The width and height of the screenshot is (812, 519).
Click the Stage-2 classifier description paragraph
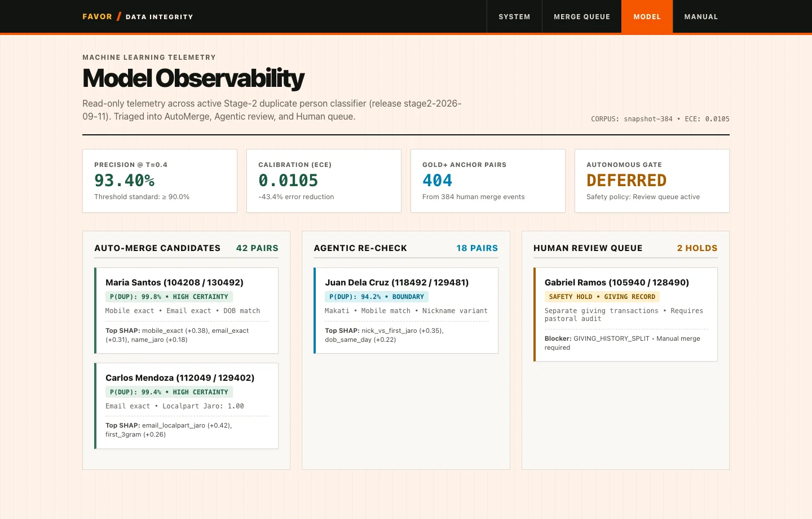click(272, 110)
